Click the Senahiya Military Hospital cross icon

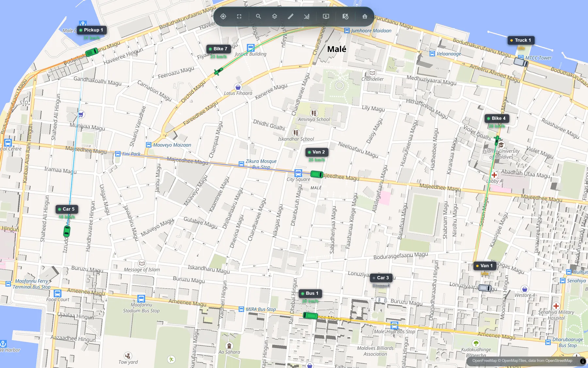point(556,306)
